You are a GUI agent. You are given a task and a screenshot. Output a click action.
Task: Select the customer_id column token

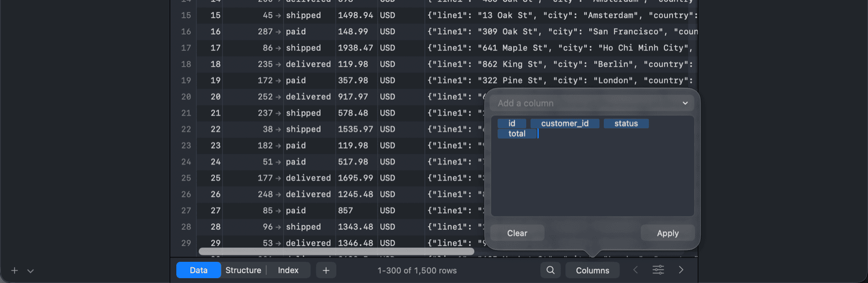click(x=565, y=123)
